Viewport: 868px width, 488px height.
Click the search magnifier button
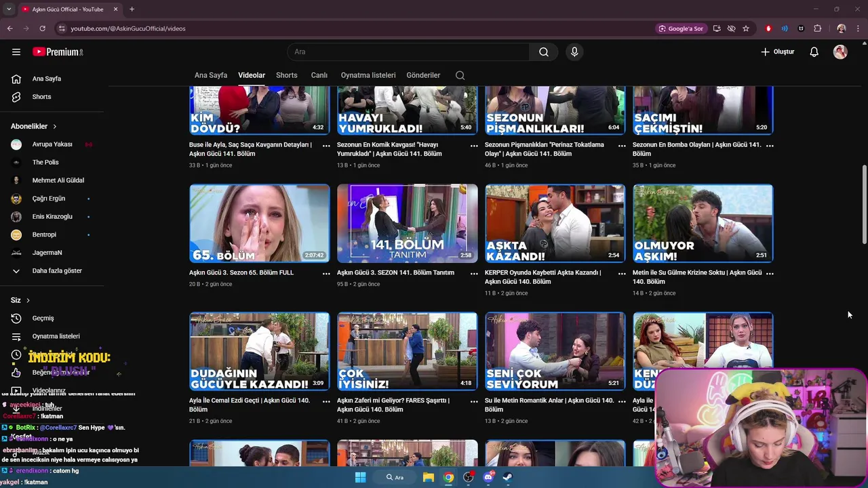tap(544, 52)
